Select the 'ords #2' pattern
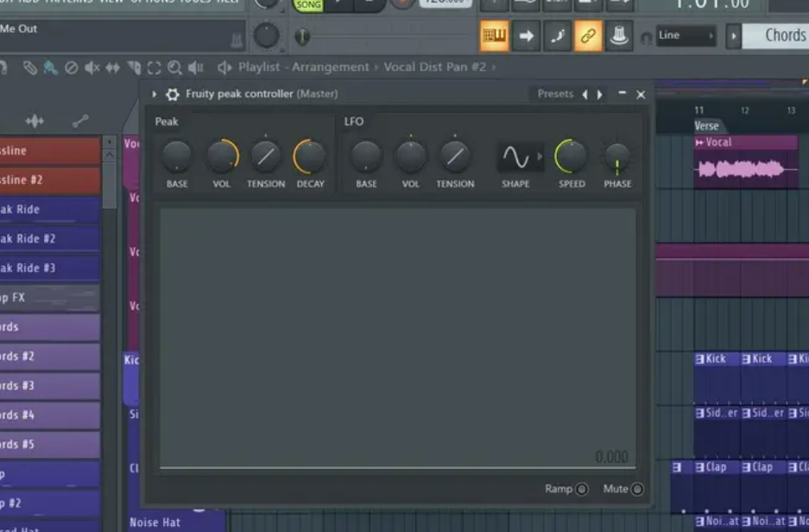 pos(50,357)
